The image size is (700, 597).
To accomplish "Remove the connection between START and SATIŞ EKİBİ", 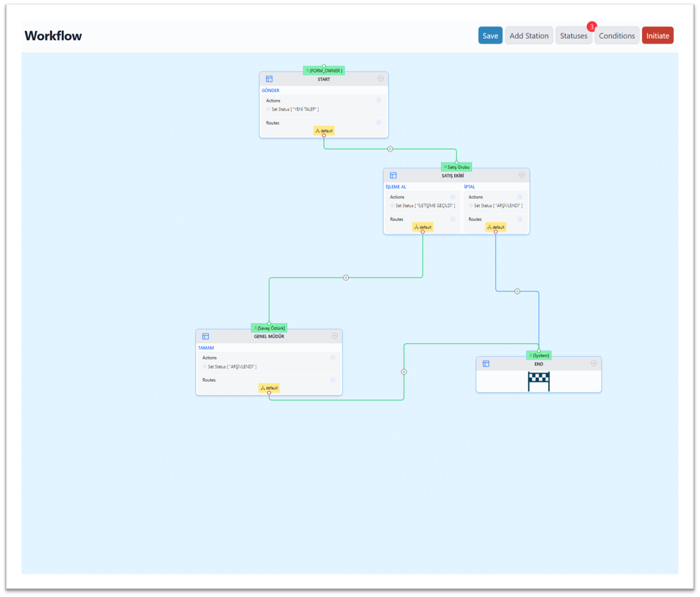I will (390, 149).
